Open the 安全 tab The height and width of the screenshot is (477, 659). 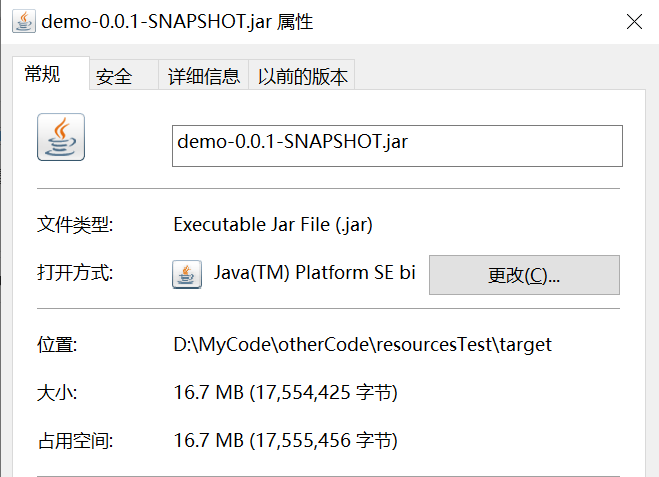[x=114, y=76]
